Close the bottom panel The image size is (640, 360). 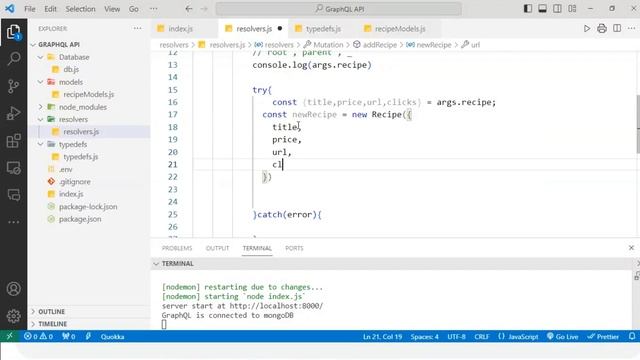tap(631, 248)
